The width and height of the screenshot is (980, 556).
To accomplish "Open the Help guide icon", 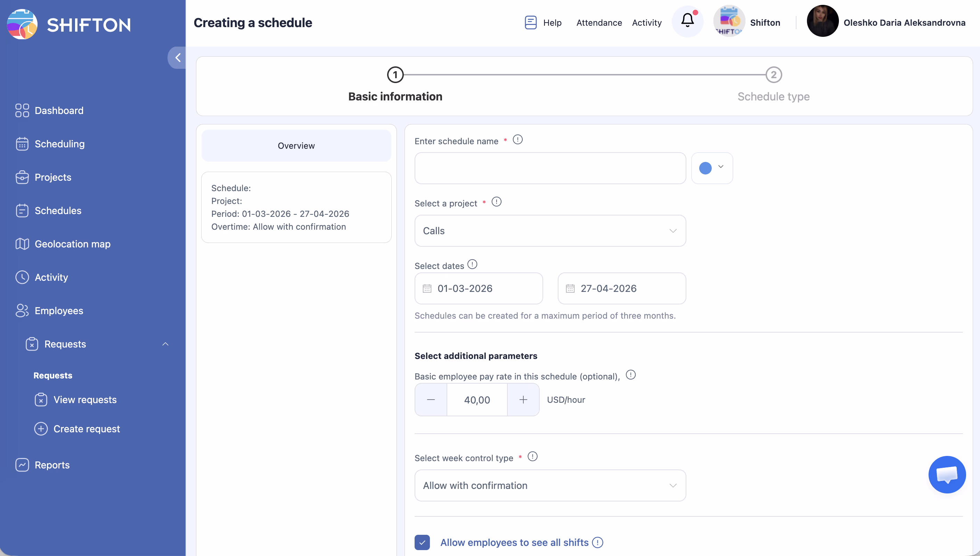I will [x=531, y=23].
